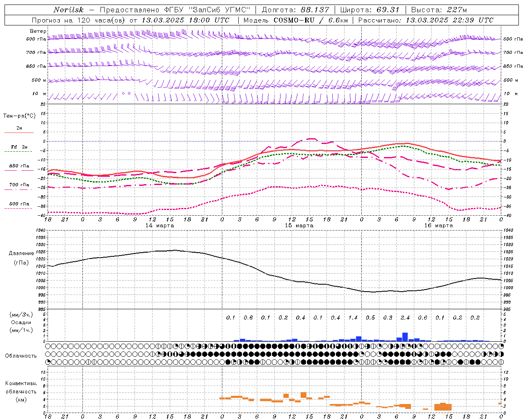Image resolution: width=525 pixels, height=420 pixels.
Task: Click the (мм/1ч.) precipitation unit label
Action: pyautogui.click(x=21, y=330)
